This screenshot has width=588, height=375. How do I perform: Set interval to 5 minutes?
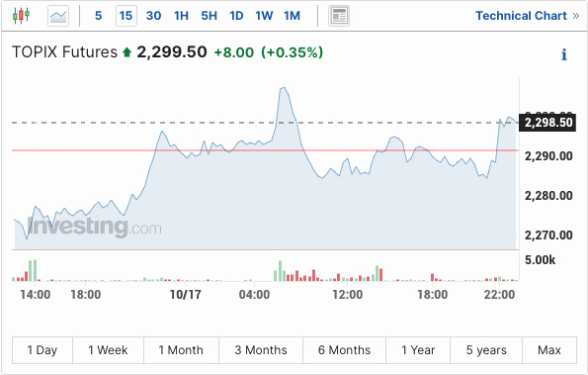(98, 16)
